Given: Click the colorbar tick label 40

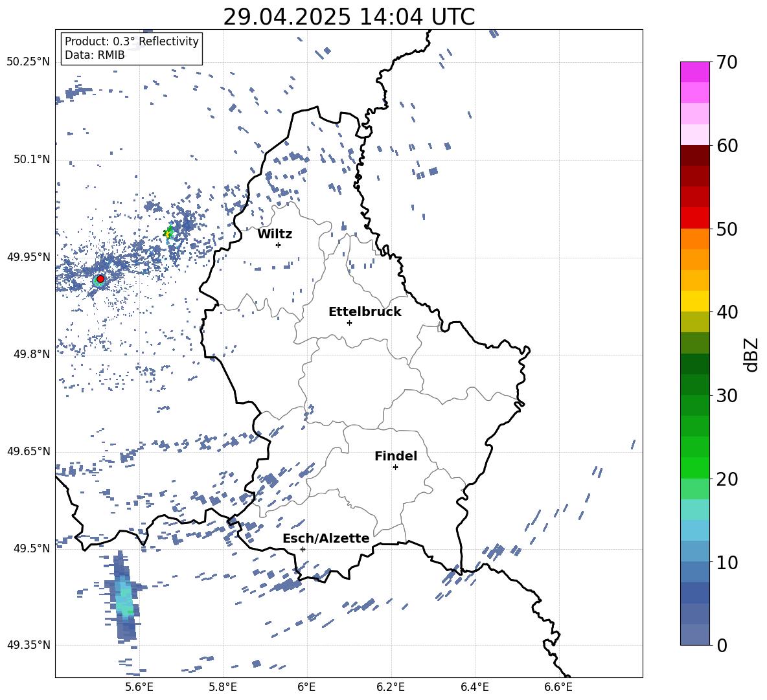Looking at the screenshot, I should point(727,312).
